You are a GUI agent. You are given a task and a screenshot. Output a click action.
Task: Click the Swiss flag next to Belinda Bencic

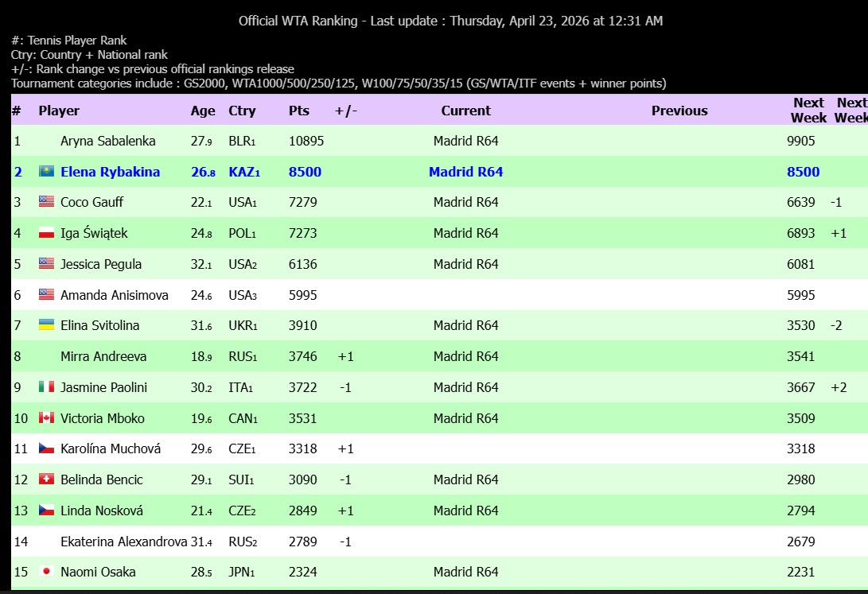46,479
